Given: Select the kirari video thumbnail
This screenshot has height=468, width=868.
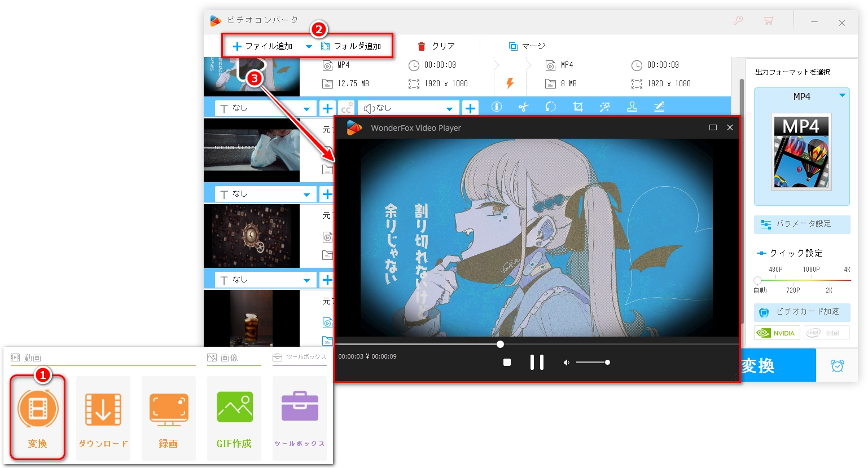Looking at the screenshot, I should coord(252,150).
